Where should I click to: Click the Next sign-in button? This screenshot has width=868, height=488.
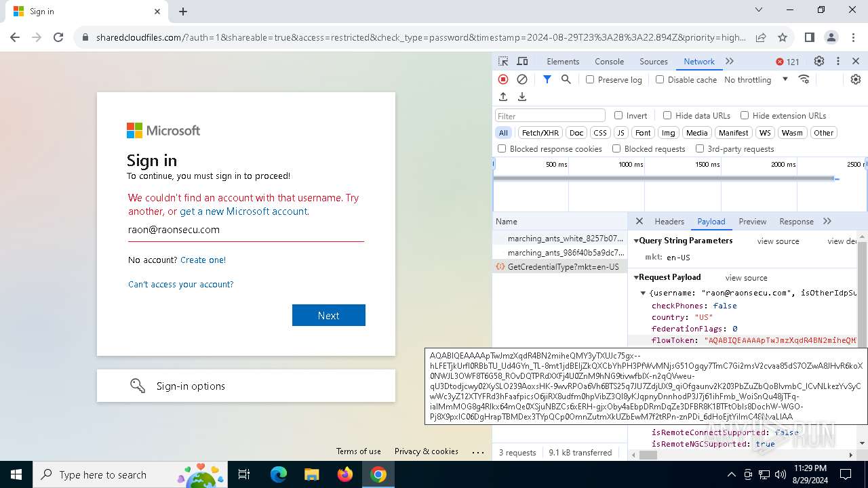(x=329, y=315)
